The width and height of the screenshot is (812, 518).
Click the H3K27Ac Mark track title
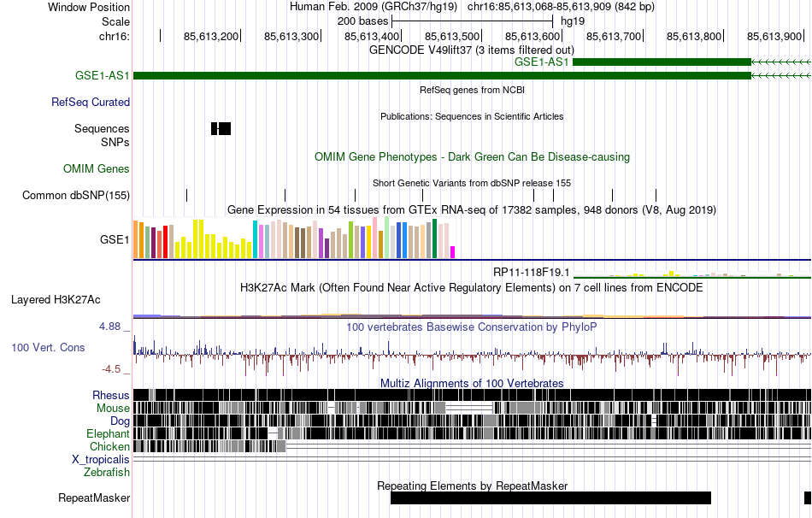tap(472, 287)
